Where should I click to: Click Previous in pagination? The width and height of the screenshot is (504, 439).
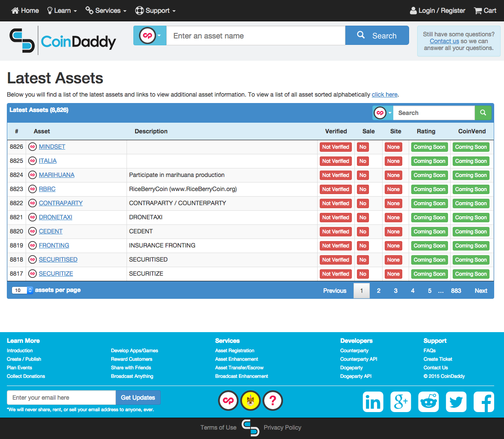coord(335,291)
